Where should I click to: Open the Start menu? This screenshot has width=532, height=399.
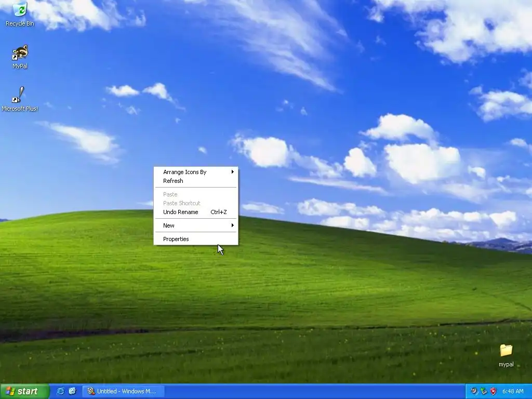point(24,391)
